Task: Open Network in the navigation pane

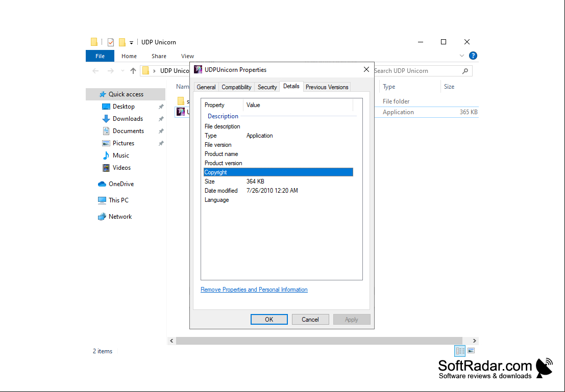Action: pos(120,217)
